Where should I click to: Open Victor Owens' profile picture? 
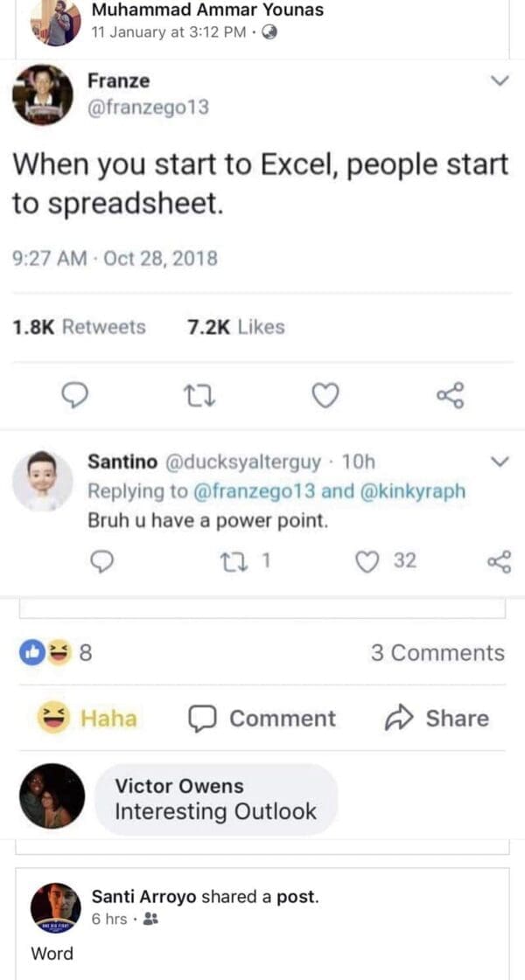click(52, 796)
